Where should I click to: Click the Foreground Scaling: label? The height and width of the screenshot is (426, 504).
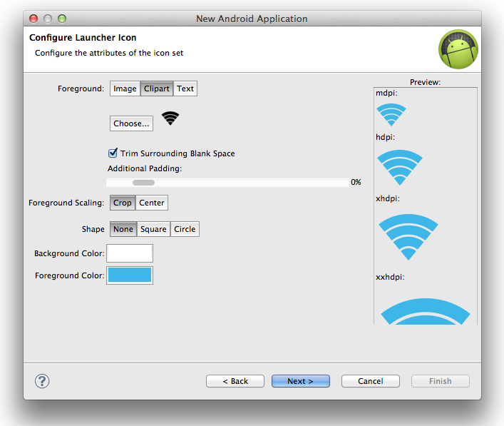tap(66, 203)
